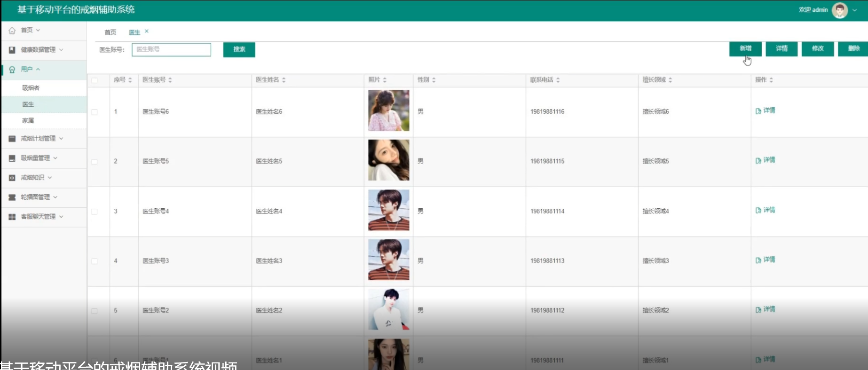Toggle the select-all header checkbox

pyautogui.click(x=95, y=80)
